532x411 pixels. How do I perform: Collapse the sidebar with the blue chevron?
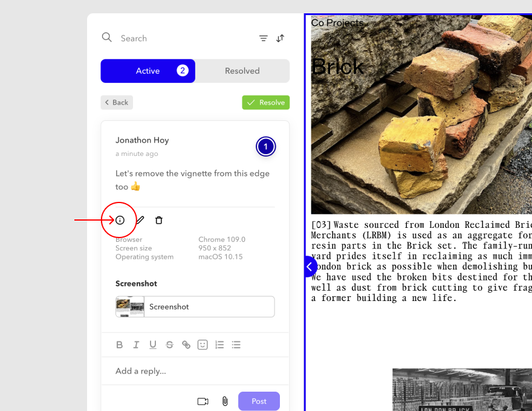point(310,266)
